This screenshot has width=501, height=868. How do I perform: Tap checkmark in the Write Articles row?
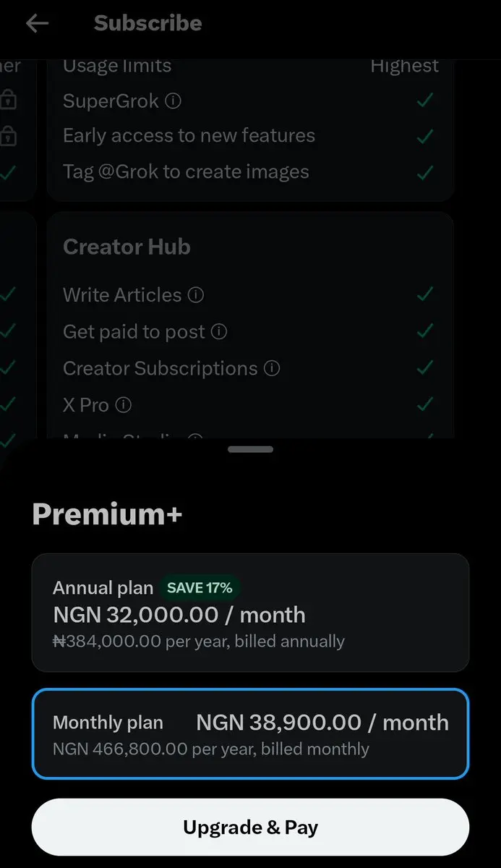pyautogui.click(x=425, y=295)
